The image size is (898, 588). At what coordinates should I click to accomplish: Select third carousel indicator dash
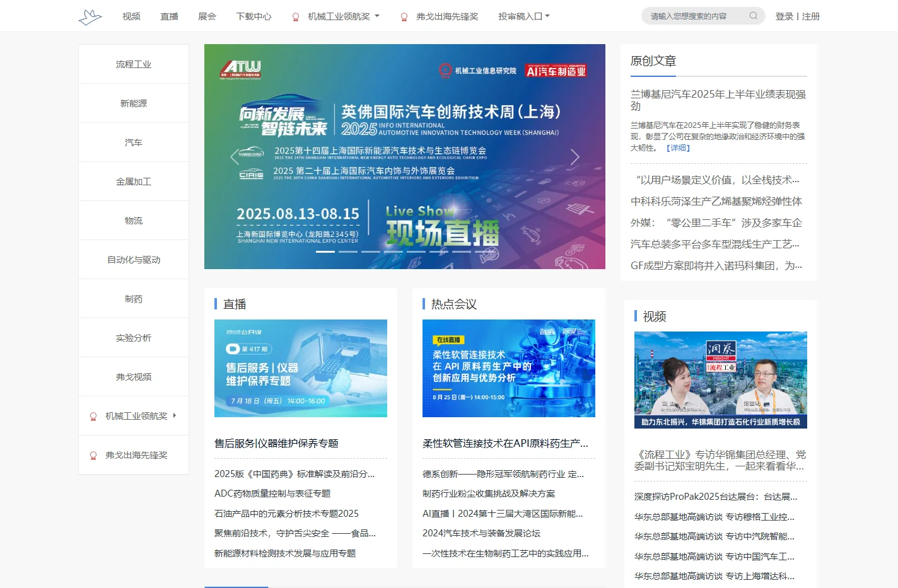[371, 251]
